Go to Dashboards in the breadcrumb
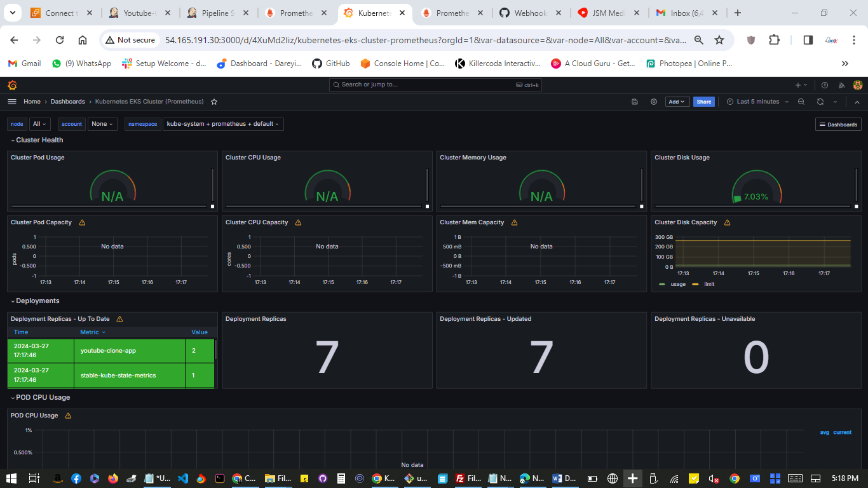Screen dimensions: 868x488 [x=67, y=102]
